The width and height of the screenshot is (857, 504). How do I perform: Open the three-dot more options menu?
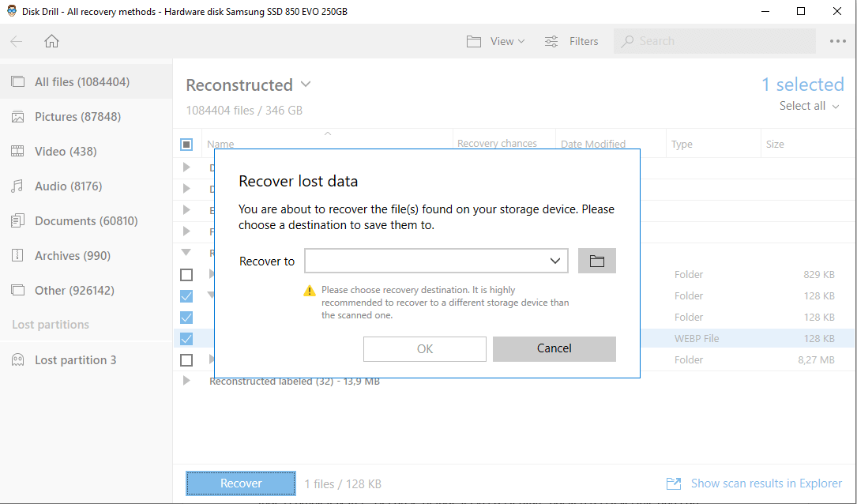837,42
